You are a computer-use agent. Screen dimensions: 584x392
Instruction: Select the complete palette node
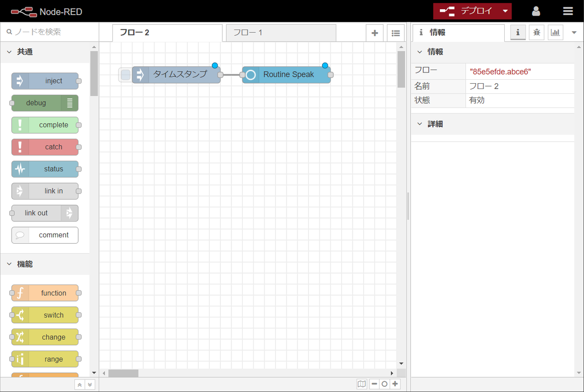[x=45, y=125]
